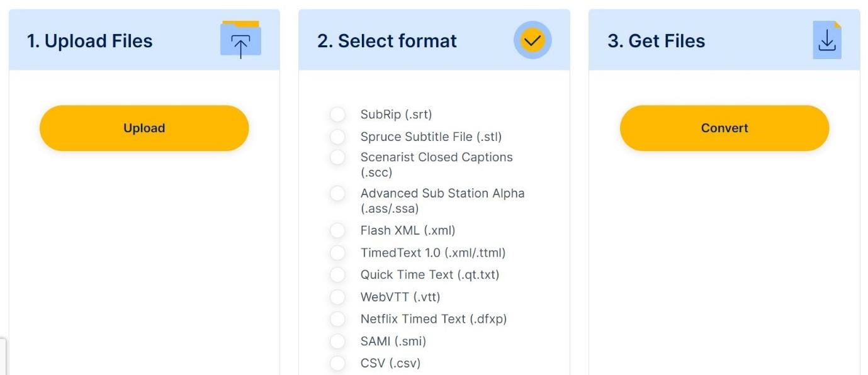Screen dimensions: 868x375
Task: Select the CSV (.csv) format option
Action: click(338, 363)
